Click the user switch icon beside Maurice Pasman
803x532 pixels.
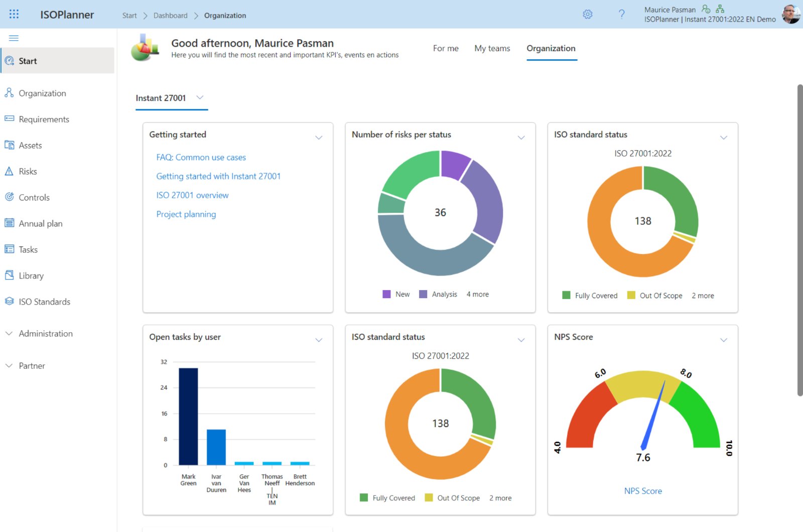(706, 9)
